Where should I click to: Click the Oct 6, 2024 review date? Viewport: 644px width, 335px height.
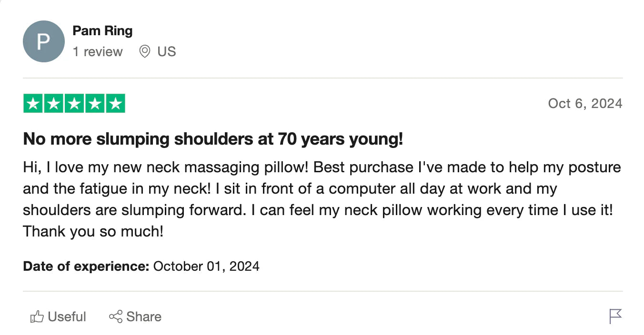point(585,103)
